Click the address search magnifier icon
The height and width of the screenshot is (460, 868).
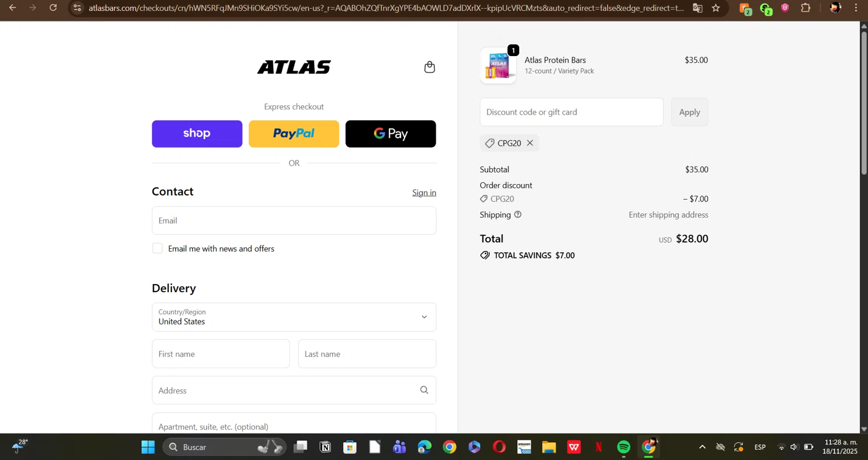click(x=424, y=390)
